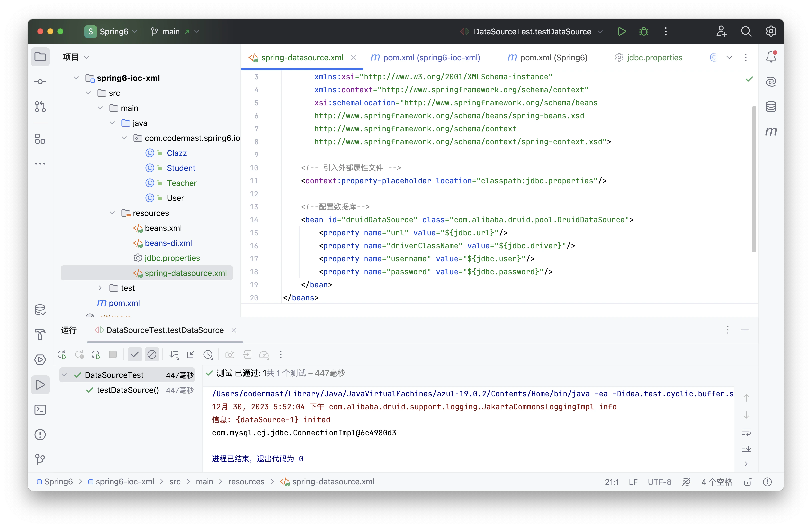
Task: Toggle the Show Passed tests checkmark button
Action: click(x=135, y=355)
